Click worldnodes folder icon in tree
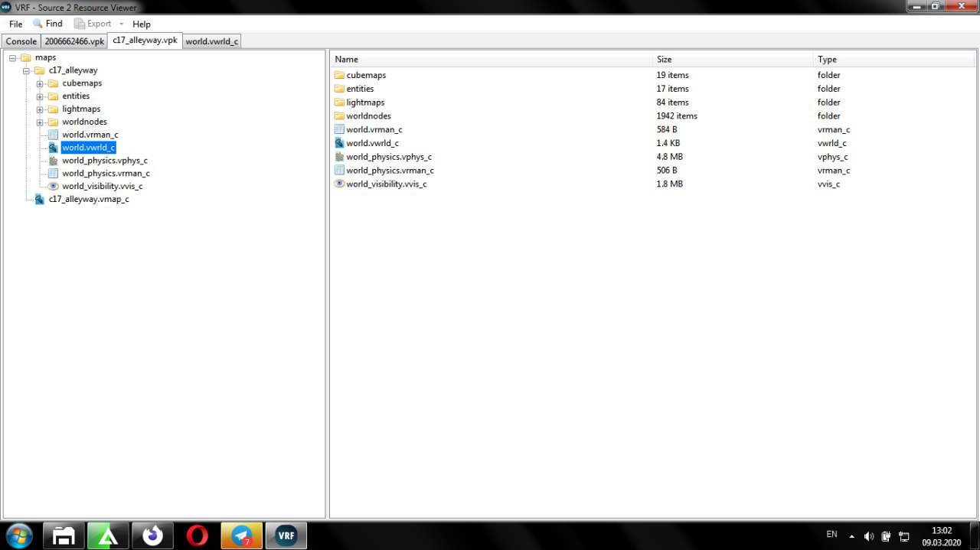 53,122
